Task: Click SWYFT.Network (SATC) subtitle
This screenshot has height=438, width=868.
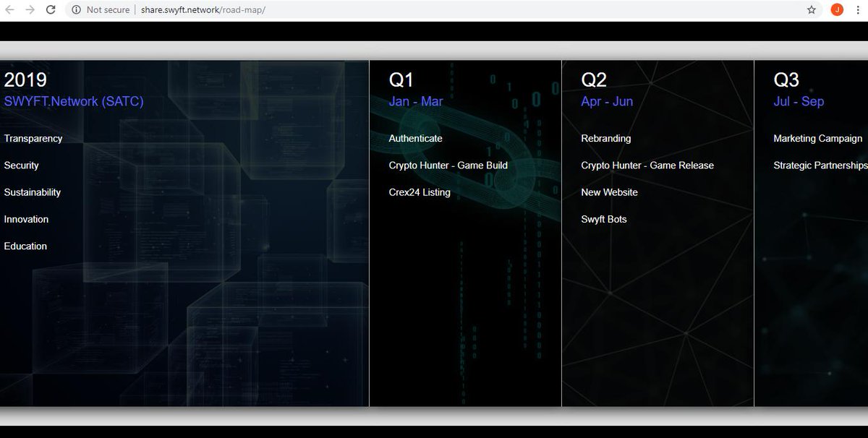Action: tap(74, 102)
